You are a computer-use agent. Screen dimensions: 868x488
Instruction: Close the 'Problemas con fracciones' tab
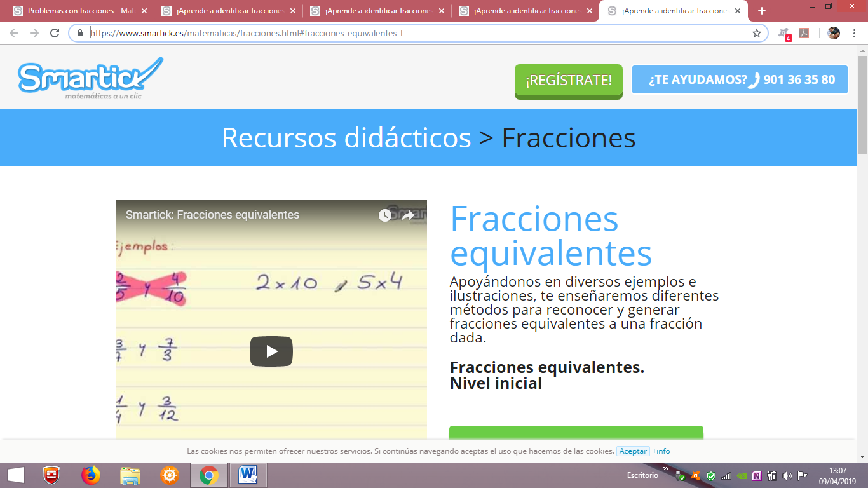[x=144, y=11]
